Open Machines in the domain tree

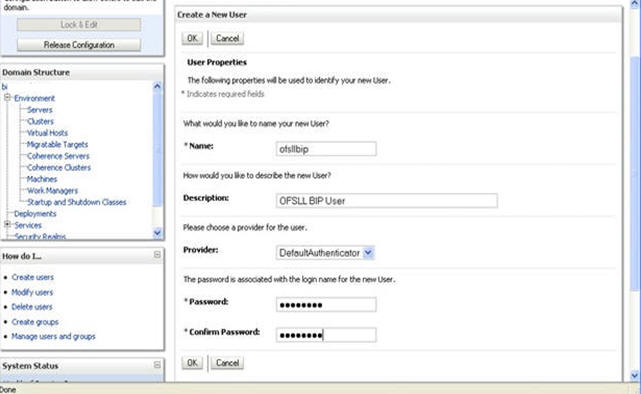[x=42, y=179]
